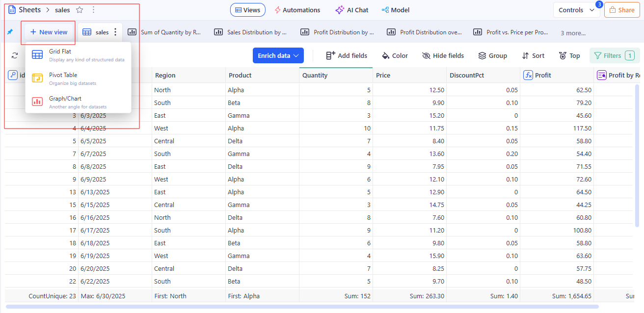The height and width of the screenshot is (313, 644).
Task: Click the Hide fields eye toggle
Action: coord(443,56)
